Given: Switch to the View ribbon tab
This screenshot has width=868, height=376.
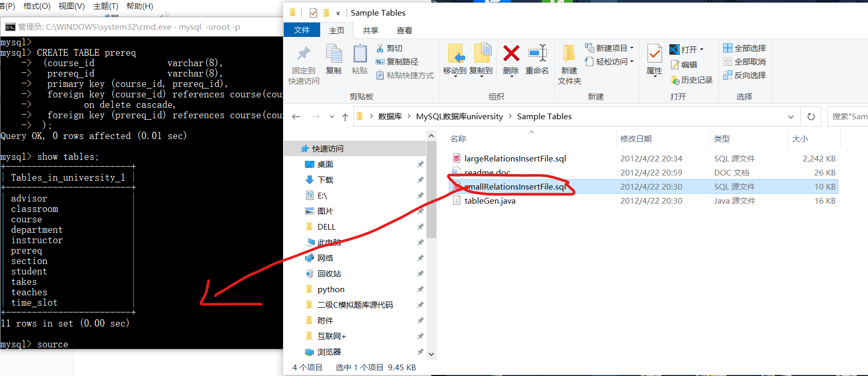Looking at the screenshot, I should (x=405, y=31).
